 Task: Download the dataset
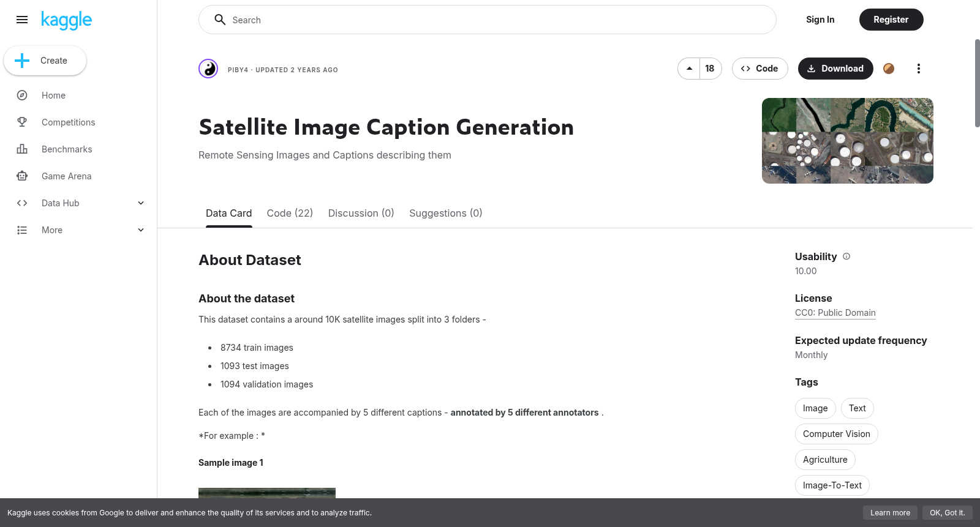coord(835,69)
